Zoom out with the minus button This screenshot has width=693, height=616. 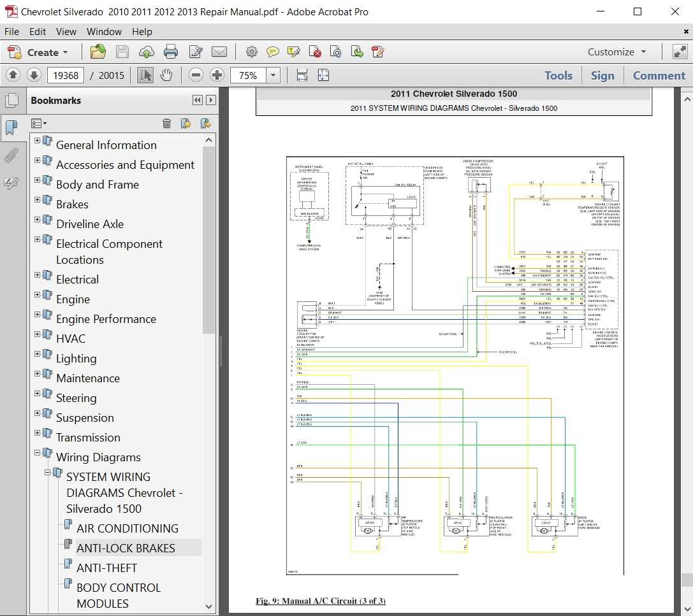196,75
